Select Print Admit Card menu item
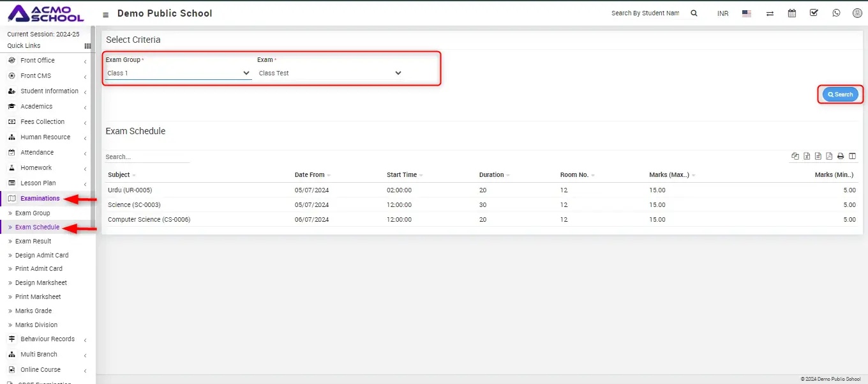Screen dimensions: 868x384 [x=39, y=268]
